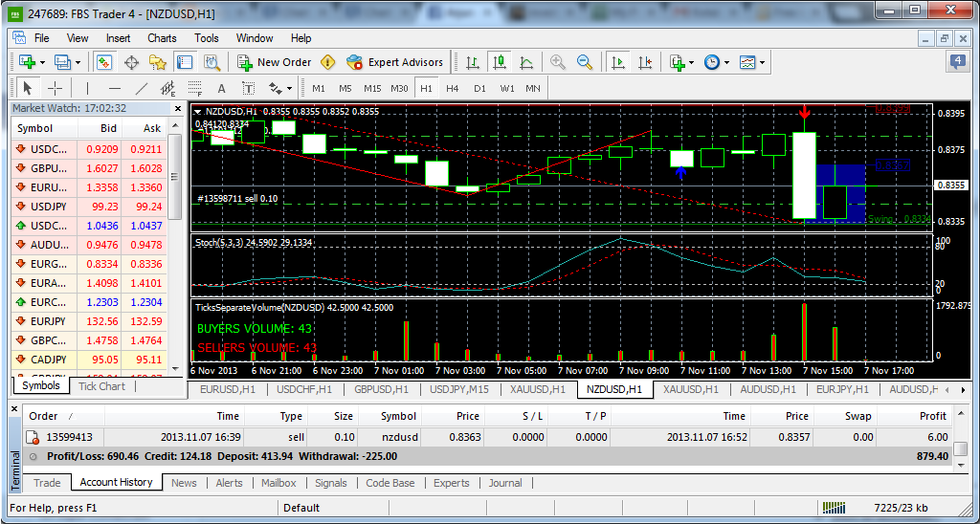The height and width of the screenshot is (524, 980).
Task: Switch to candlesticks chart display
Action: tap(499, 62)
